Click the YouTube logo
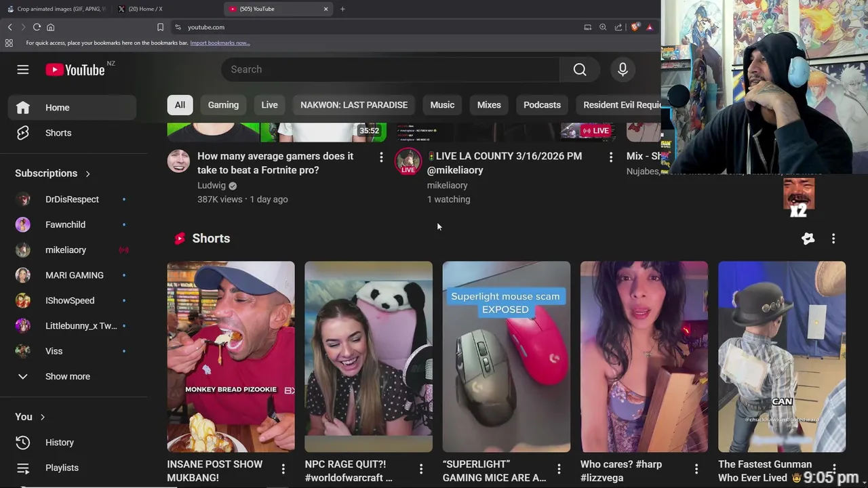 tap(75, 70)
